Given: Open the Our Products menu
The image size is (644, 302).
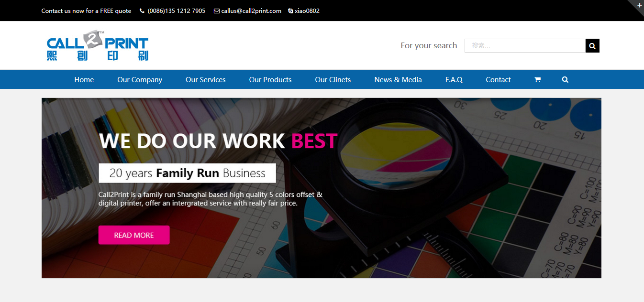Looking at the screenshot, I should [x=270, y=80].
